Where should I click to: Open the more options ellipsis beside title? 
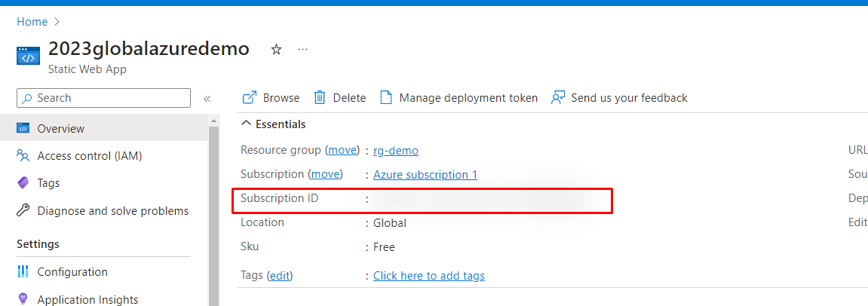click(302, 49)
